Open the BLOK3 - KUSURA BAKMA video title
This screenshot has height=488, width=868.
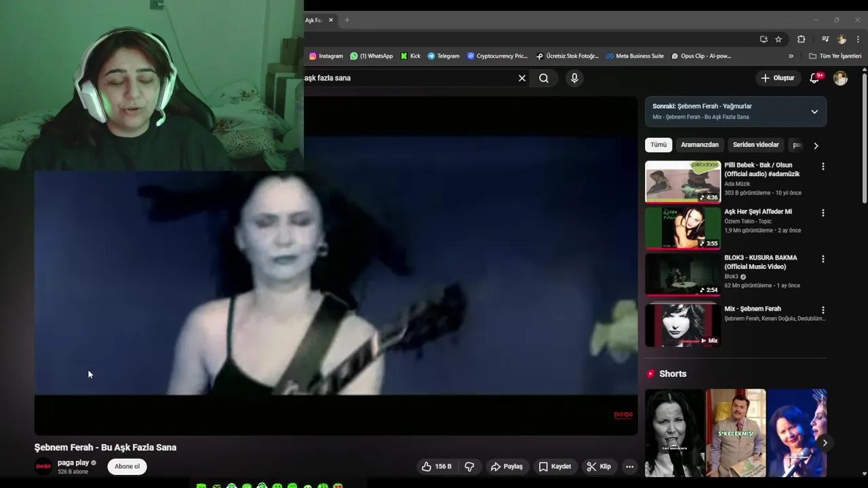coord(760,262)
